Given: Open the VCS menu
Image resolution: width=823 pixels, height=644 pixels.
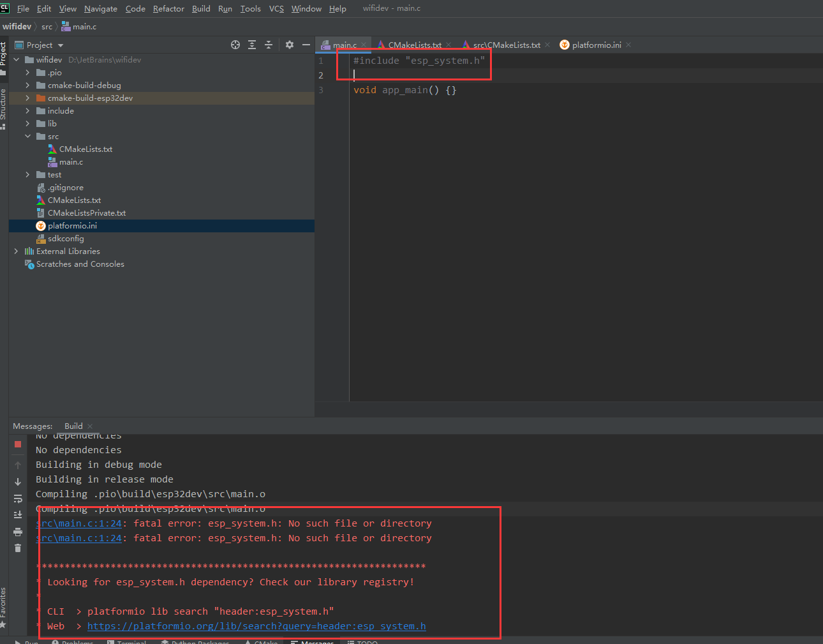Looking at the screenshot, I should [276, 8].
